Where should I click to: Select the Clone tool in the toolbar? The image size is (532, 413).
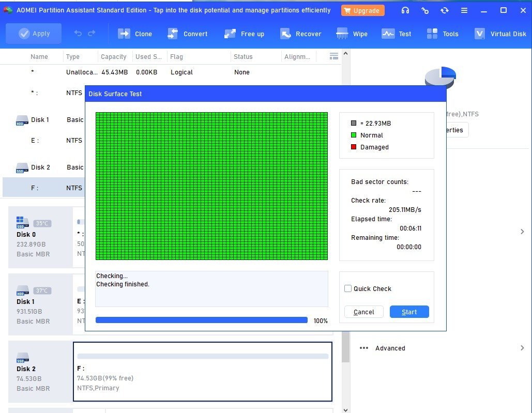(135, 33)
